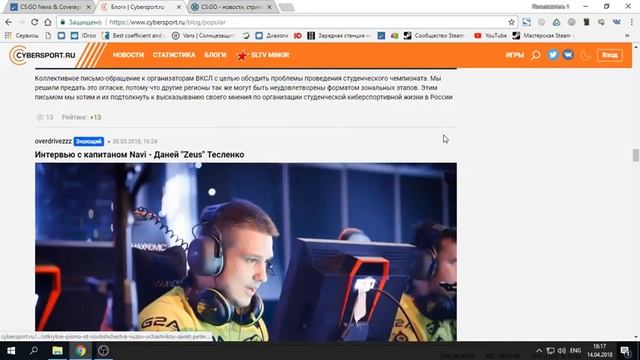Open the Сервисы apps bookmark
The image size is (640, 360).
(22, 36)
